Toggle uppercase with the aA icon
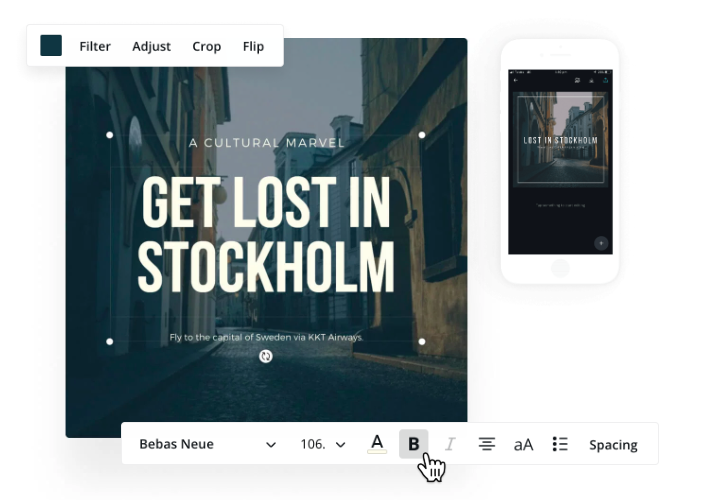The image size is (719, 500). (x=523, y=444)
